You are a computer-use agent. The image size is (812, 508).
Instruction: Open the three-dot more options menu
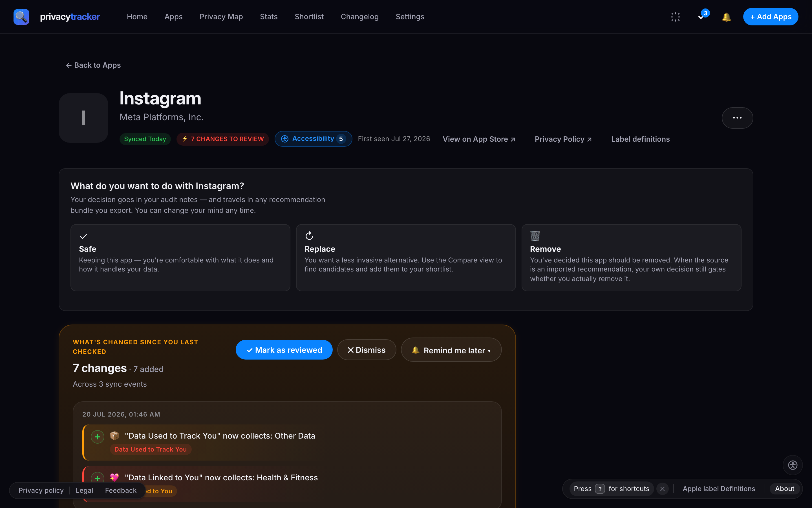(x=737, y=118)
